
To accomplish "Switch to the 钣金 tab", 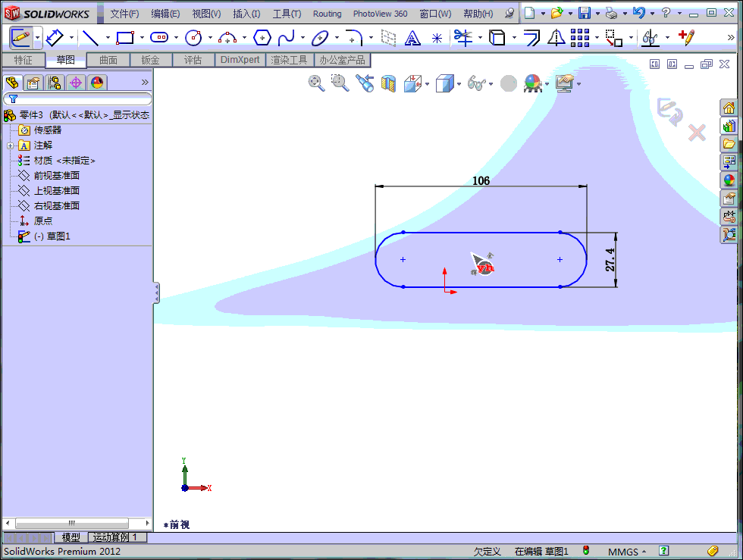I will [x=150, y=60].
